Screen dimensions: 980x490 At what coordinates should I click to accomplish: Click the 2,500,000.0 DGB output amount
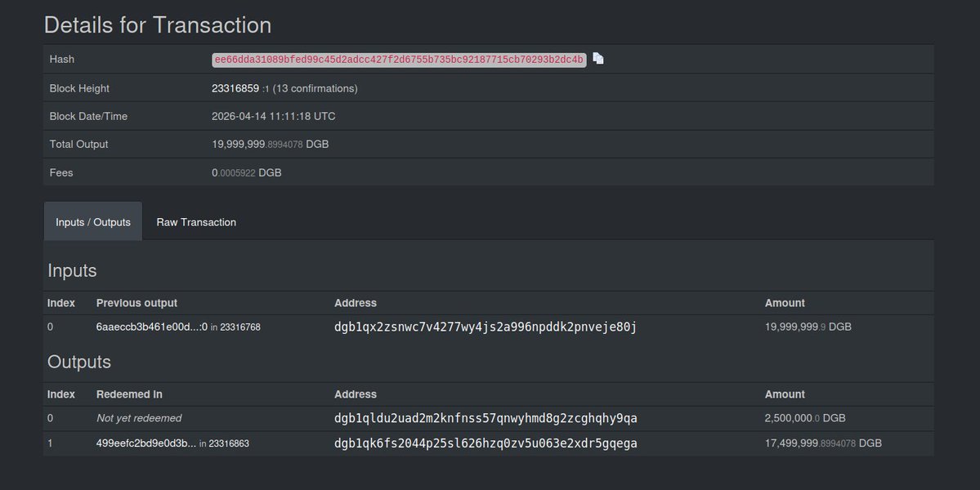tap(804, 418)
